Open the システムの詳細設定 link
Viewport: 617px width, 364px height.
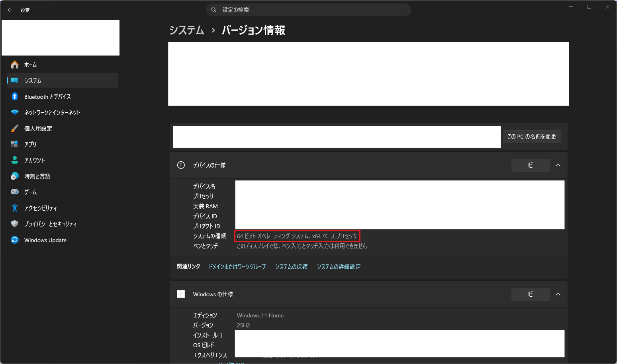pyautogui.click(x=338, y=267)
